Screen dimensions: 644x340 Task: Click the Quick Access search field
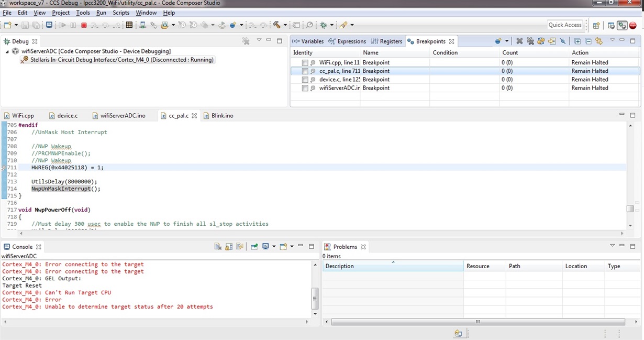pos(565,25)
